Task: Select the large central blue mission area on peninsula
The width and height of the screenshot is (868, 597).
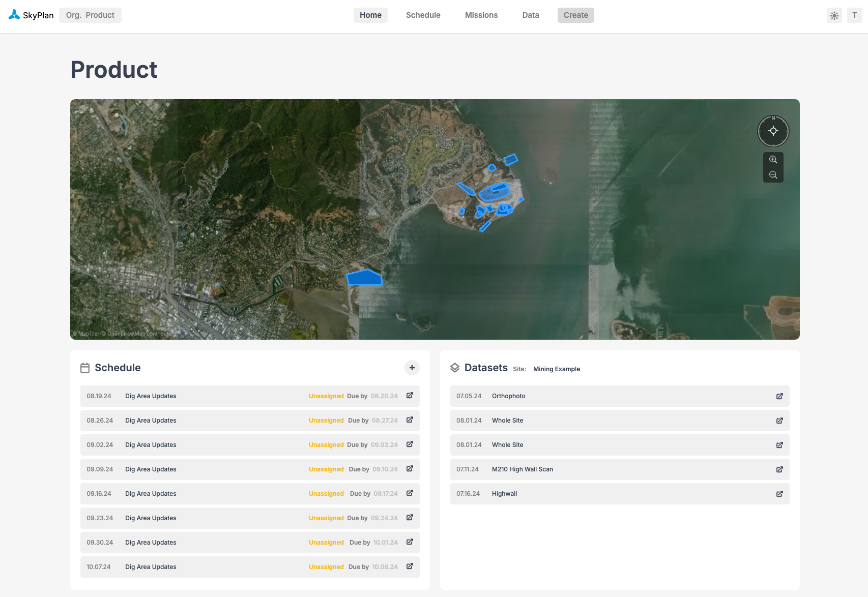Action: tap(494, 192)
